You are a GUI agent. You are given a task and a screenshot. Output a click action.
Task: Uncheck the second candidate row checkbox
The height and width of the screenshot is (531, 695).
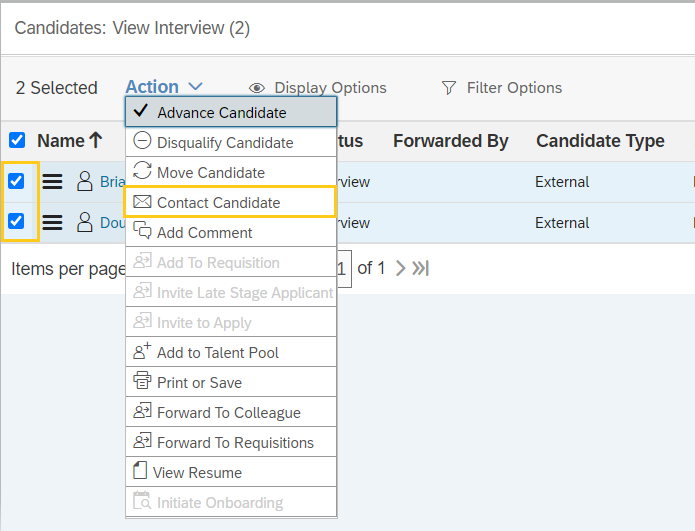pos(17,222)
